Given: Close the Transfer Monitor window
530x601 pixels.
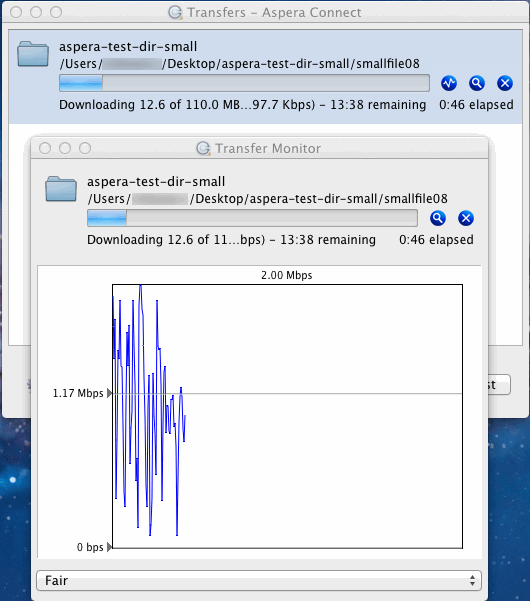Looking at the screenshot, I should pyautogui.click(x=45, y=148).
